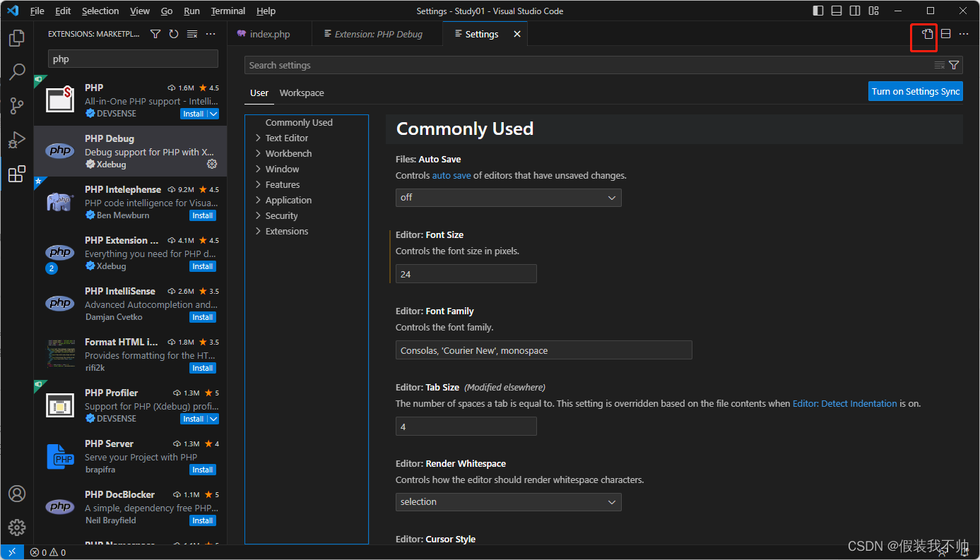
Task: Install the PHP IntelliSense extension
Action: tap(203, 317)
